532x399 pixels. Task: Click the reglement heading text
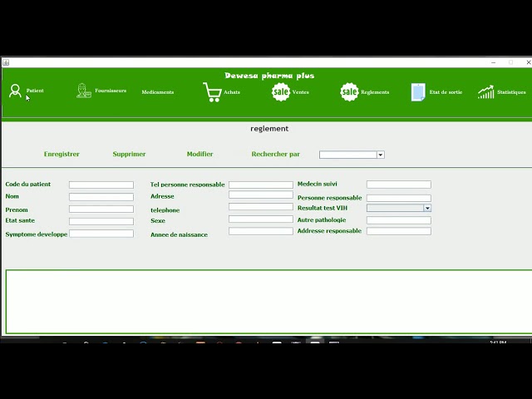269,129
